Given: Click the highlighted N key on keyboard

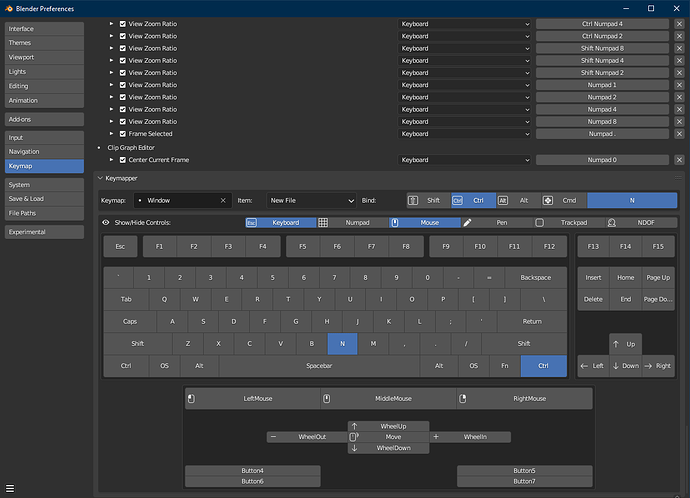Looking at the screenshot, I should pyautogui.click(x=342, y=344).
